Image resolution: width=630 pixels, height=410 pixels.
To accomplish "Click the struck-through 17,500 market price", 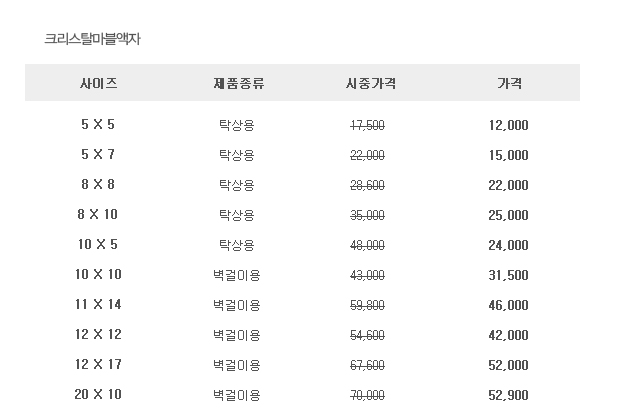I will (x=367, y=125).
